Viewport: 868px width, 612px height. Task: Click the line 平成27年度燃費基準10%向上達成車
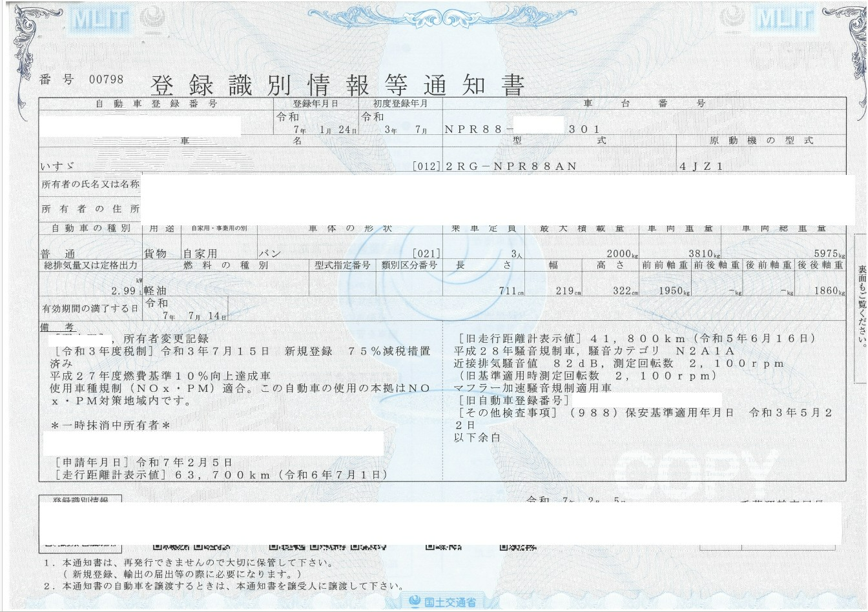tap(160, 376)
